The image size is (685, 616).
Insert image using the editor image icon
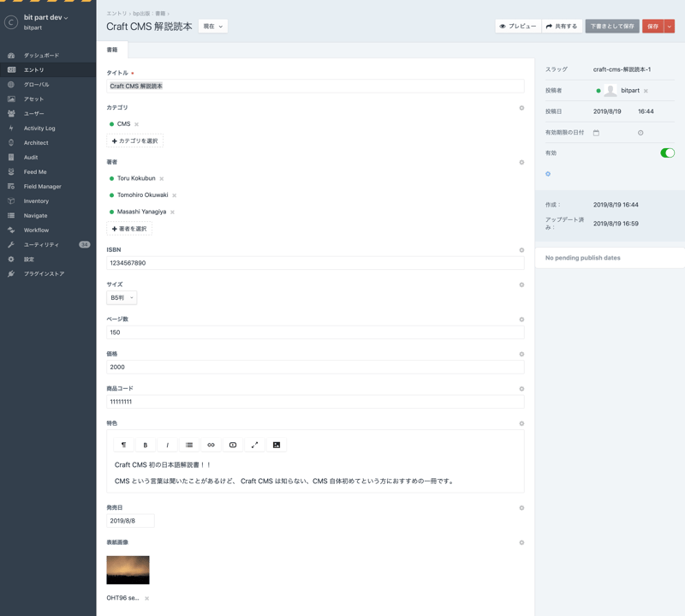point(277,445)
